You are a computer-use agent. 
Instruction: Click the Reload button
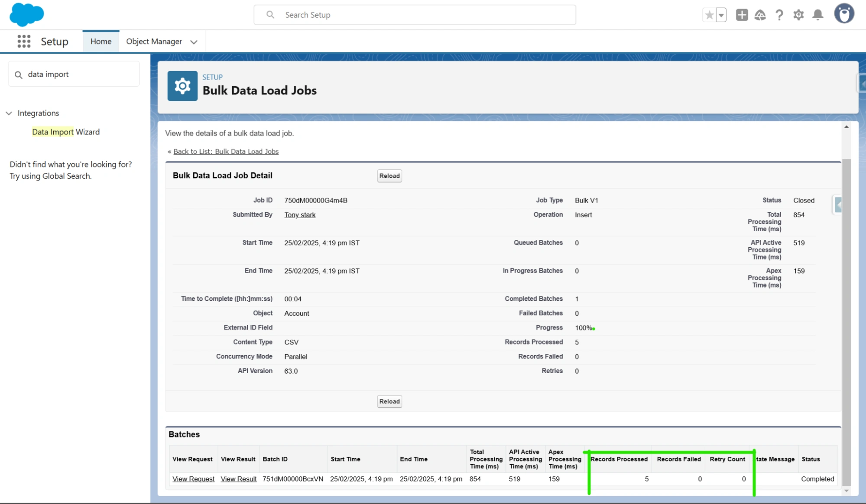pos(389,176)
